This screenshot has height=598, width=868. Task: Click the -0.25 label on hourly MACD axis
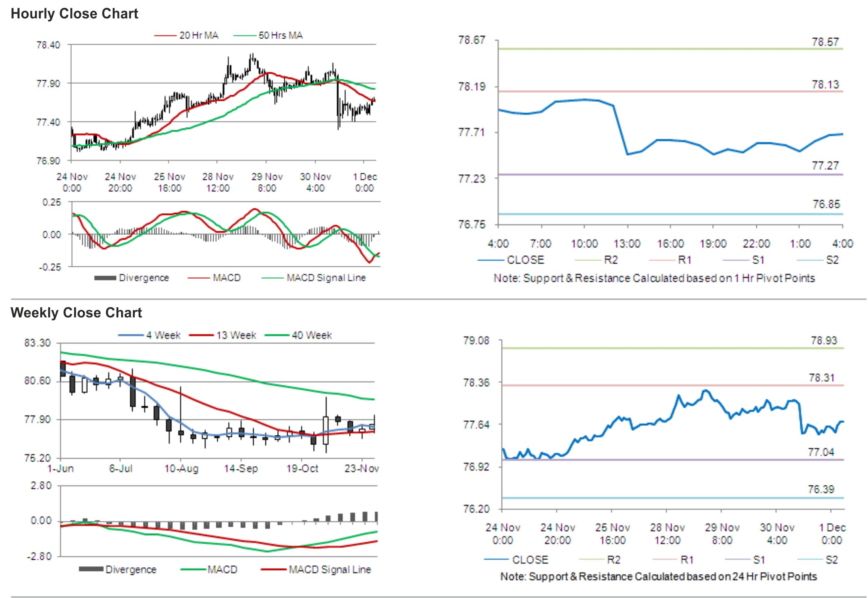point(50,267)
